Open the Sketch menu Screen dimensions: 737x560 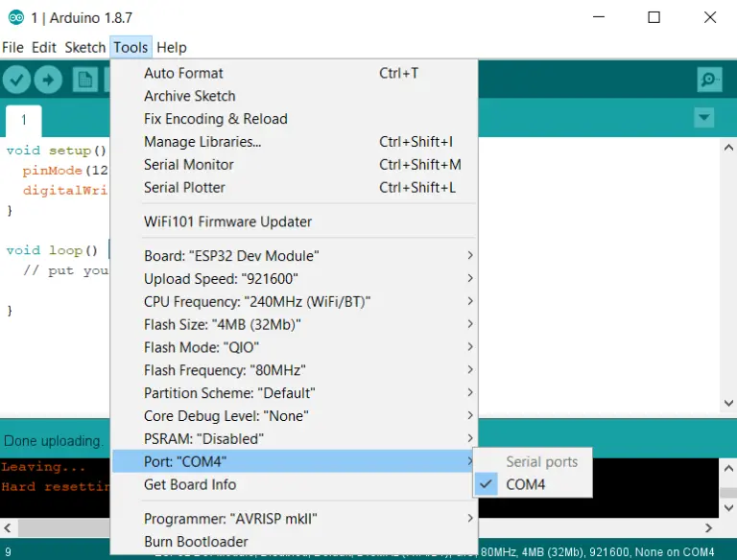(x=85, y=47)
